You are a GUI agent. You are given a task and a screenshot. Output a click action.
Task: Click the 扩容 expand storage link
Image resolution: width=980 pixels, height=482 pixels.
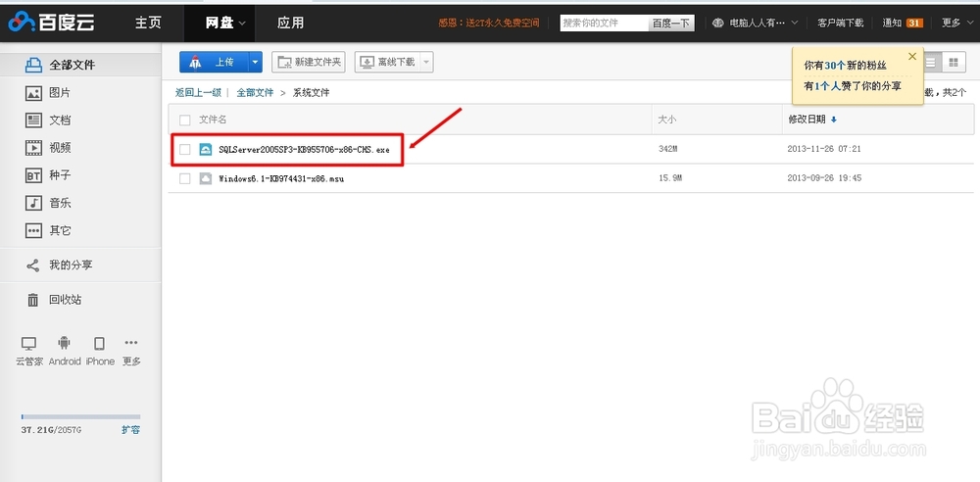[x=130, y=430]
